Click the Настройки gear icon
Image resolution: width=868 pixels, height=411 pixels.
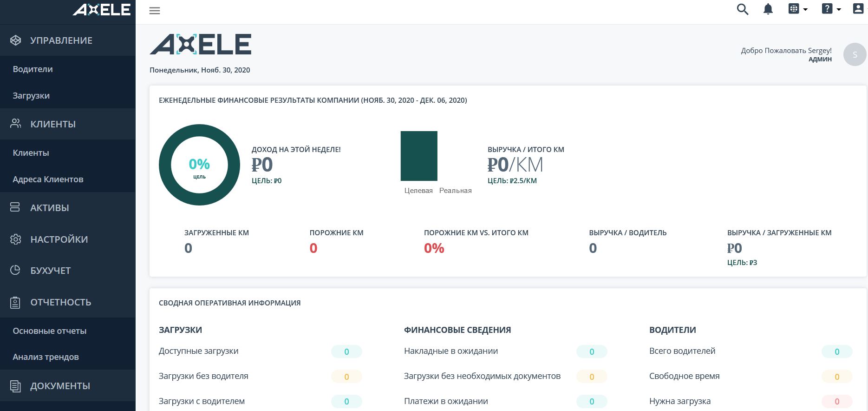click(x=16, y=239)
